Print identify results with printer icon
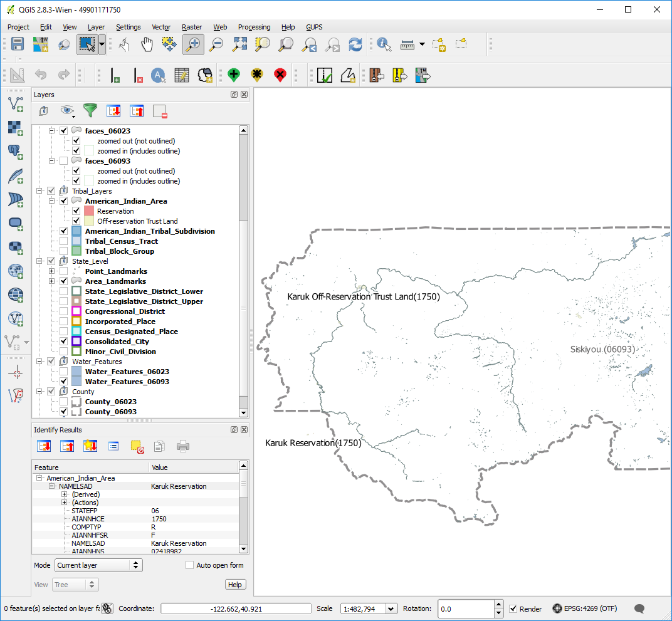 point(182,446)
